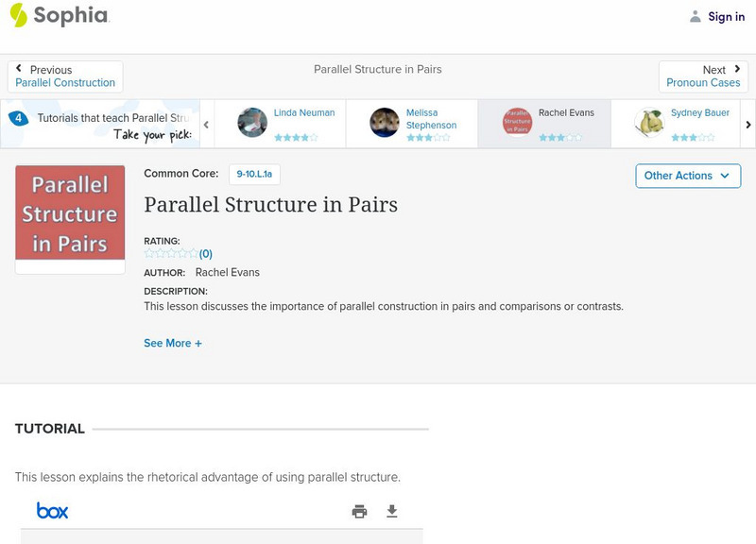Go to Next lesson Pronoun Cases
This screenshot has height=544, width=756.
pos(703,76)
